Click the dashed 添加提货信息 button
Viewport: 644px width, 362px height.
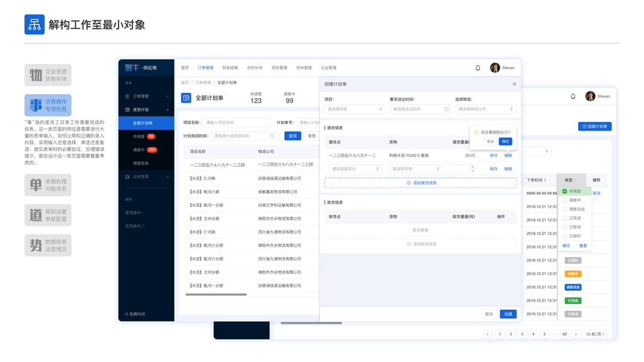[x=421, y=183]
